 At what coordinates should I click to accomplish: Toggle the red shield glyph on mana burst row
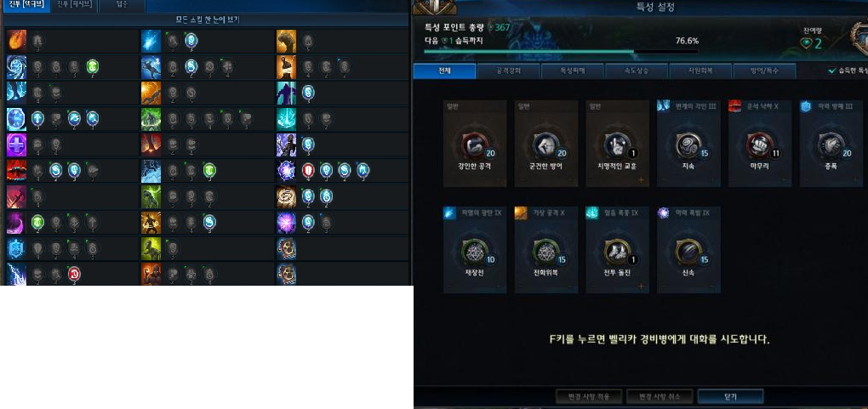click(x=308, y=170)
